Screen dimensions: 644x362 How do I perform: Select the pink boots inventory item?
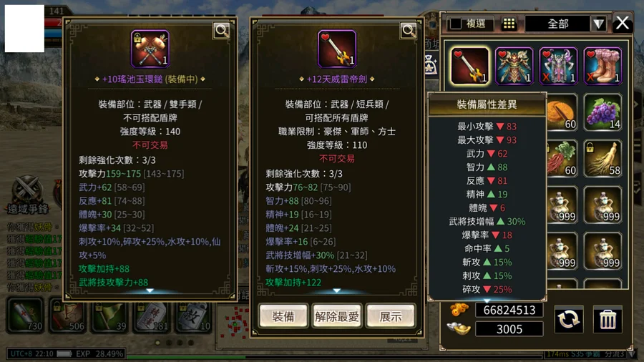point(602,66)
